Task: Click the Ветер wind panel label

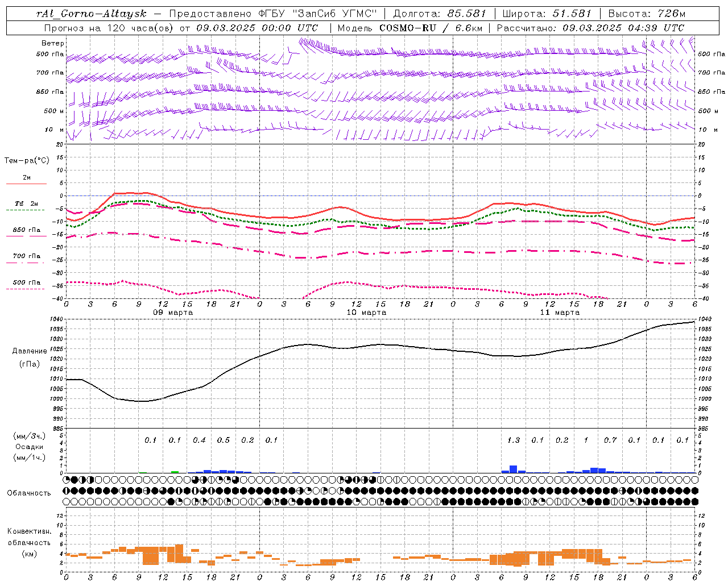Action: pyautogui.click(x=53, y=43)
